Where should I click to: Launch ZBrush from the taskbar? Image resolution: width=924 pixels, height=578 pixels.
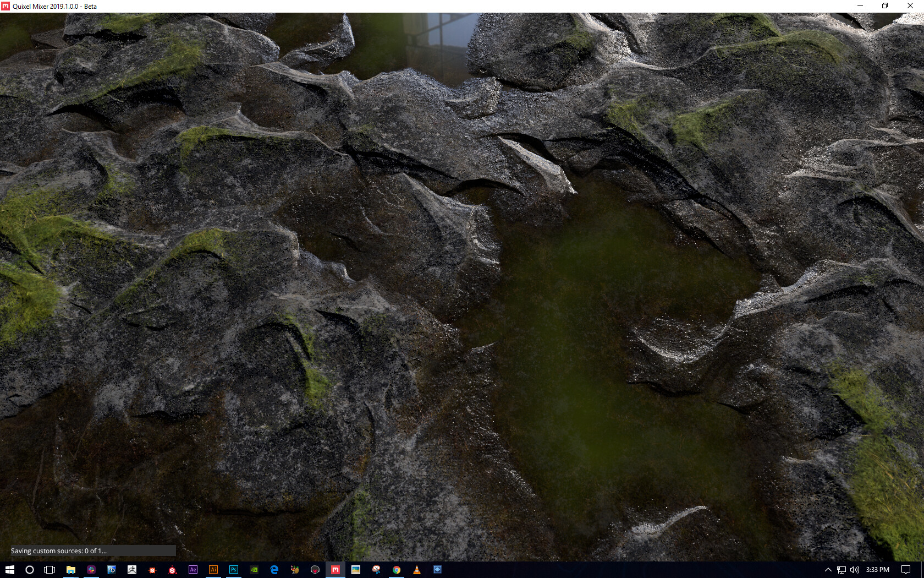click(x=131, y=570)
